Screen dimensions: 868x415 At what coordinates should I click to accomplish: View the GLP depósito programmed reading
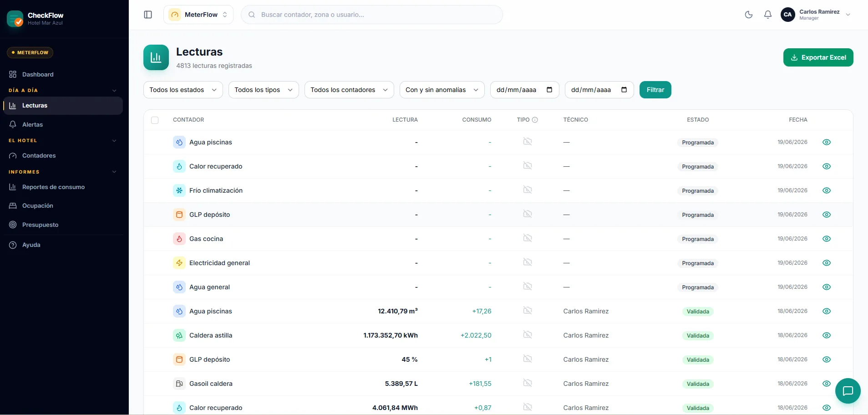(x=827, y=215)
